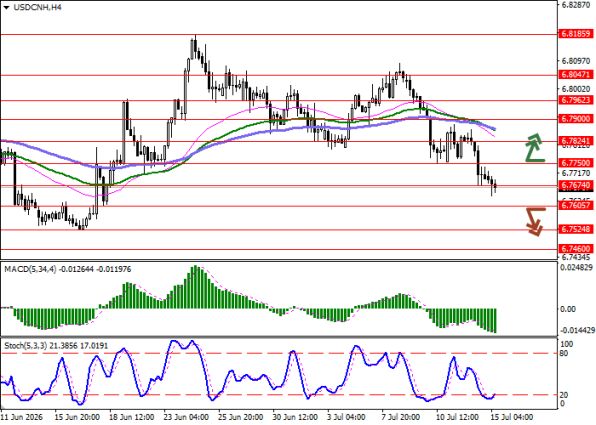Click the Stochastic scale value 100
This screenshot has height=425, width=596.
[567, 344]
